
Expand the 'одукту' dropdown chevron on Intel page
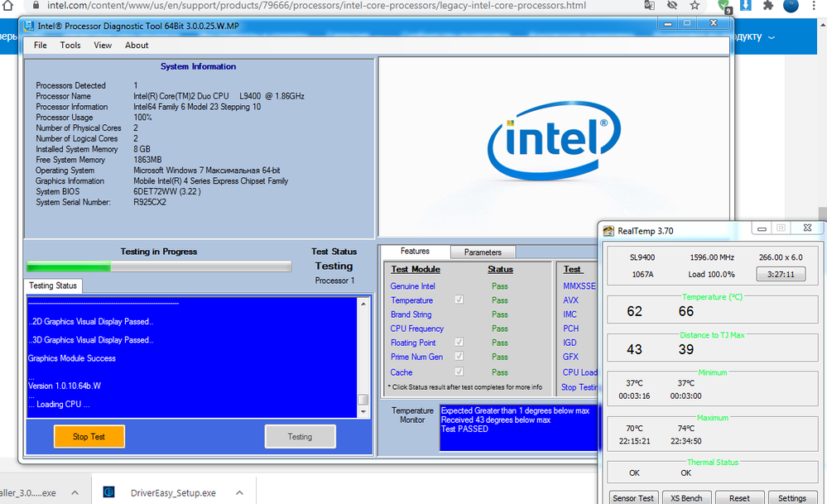coord(772,37)
